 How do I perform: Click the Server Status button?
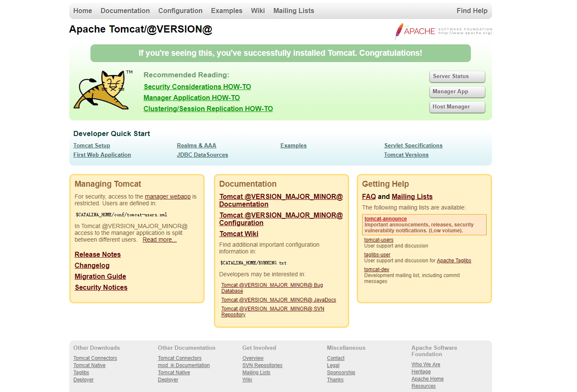457,76
